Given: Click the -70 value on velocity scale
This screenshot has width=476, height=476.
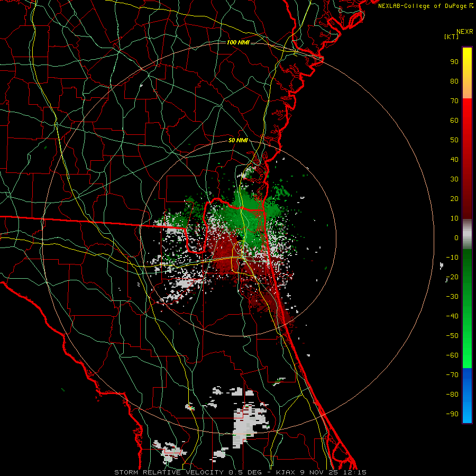Looking at the screenshot, I should 452,375.
